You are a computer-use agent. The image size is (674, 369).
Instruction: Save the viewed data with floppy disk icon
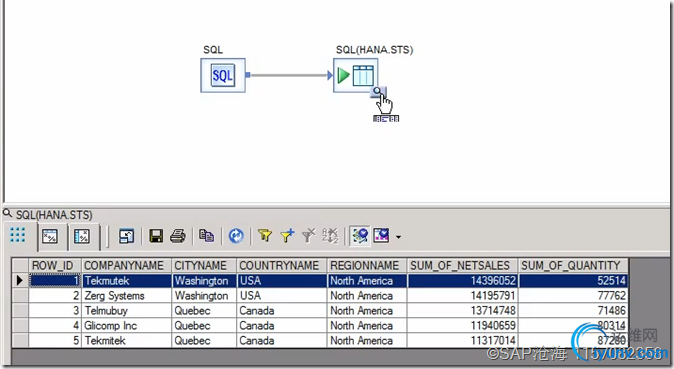156,236
